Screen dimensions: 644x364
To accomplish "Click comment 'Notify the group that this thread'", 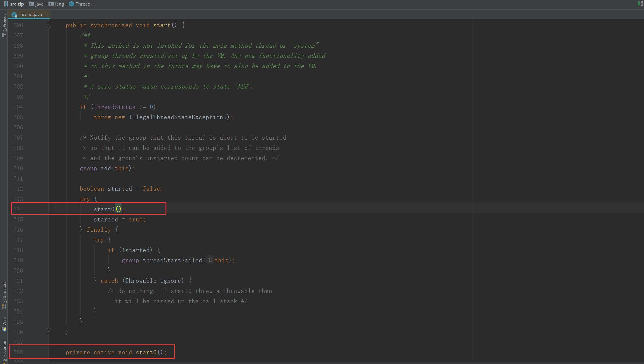I will pos(148,138).
